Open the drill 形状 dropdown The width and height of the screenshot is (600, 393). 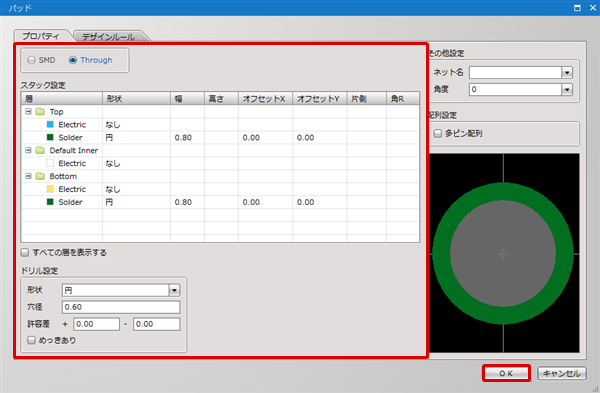pos(174,290)
